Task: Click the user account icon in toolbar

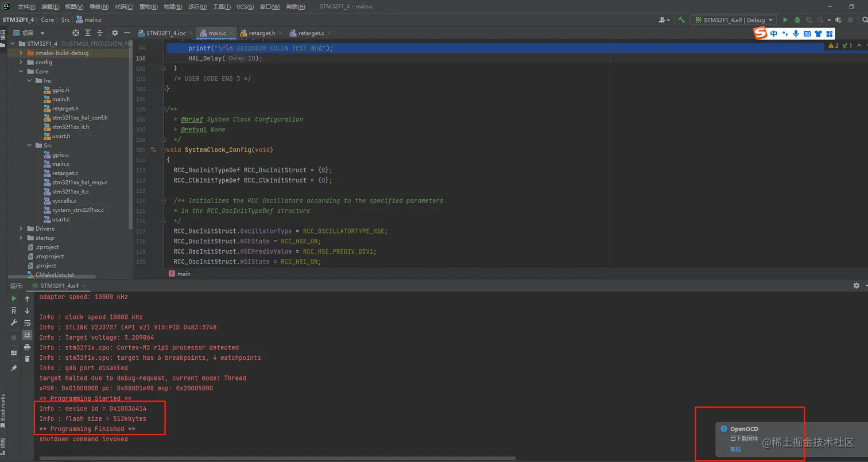Action: [x=665, y=20]
